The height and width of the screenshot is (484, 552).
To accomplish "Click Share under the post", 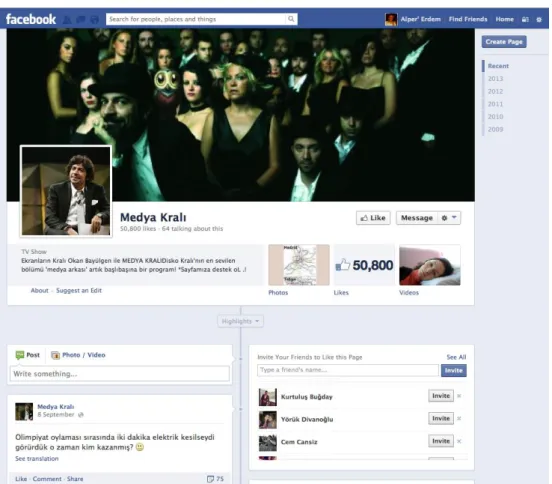I will coord(75,479).
